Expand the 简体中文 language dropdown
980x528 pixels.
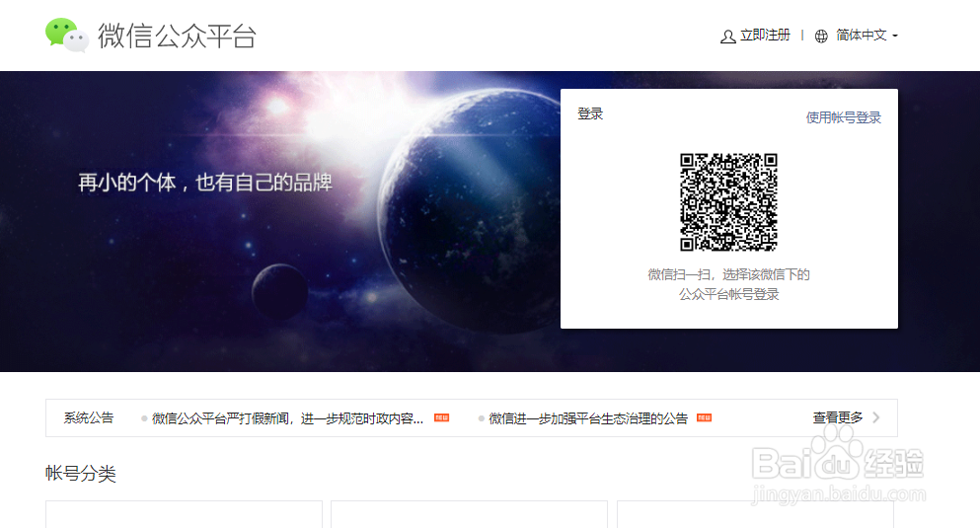pyautogui.click(x=867, y=35)
